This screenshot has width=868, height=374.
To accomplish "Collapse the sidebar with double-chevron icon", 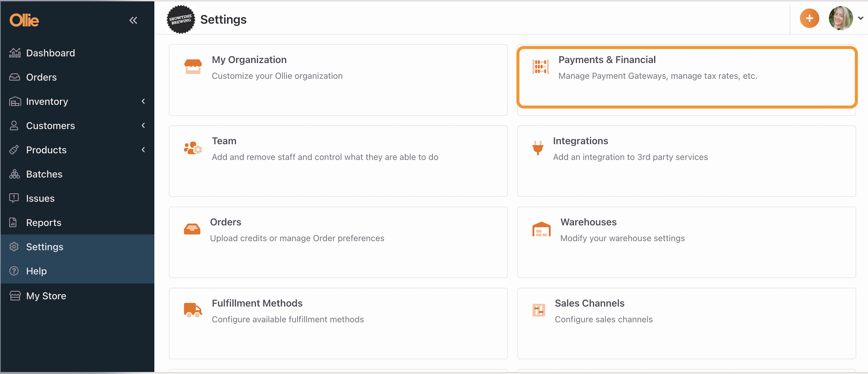I will 133,20.
